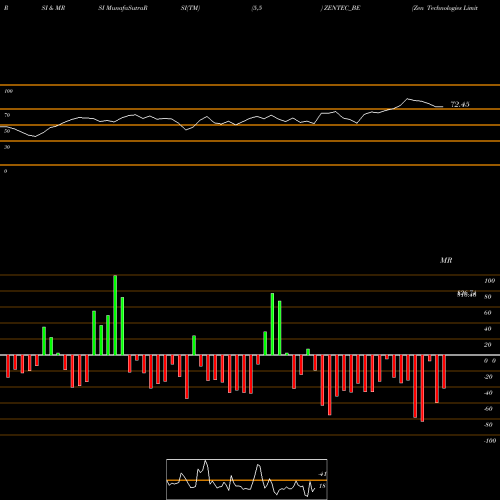
Task: Click the RSI axis label 50
Action: pos(7,131)
